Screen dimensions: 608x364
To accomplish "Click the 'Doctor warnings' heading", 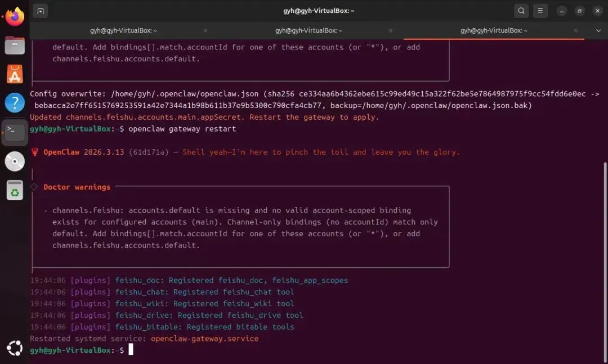I will pos(77,187).
